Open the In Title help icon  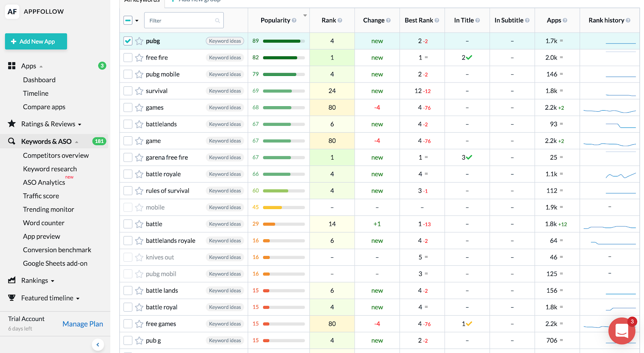pyautogui.click(x=478, y=21)
